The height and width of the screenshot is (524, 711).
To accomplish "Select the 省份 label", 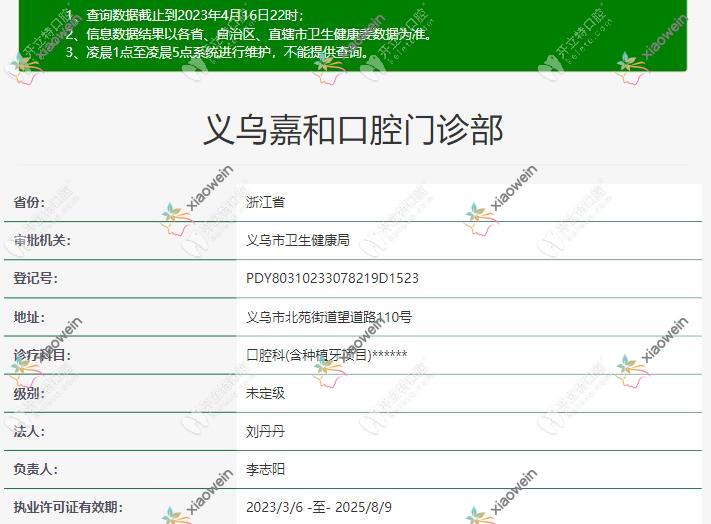I will (29, 202).
